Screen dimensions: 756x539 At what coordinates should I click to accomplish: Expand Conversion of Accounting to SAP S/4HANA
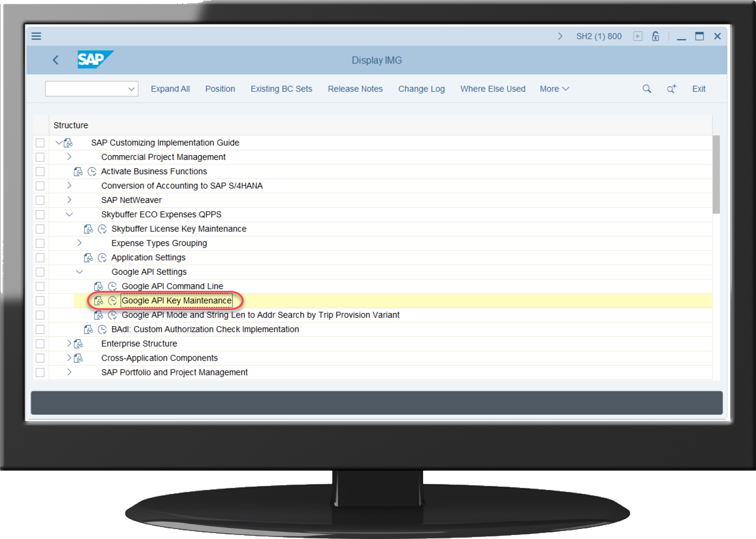[69, 186]
